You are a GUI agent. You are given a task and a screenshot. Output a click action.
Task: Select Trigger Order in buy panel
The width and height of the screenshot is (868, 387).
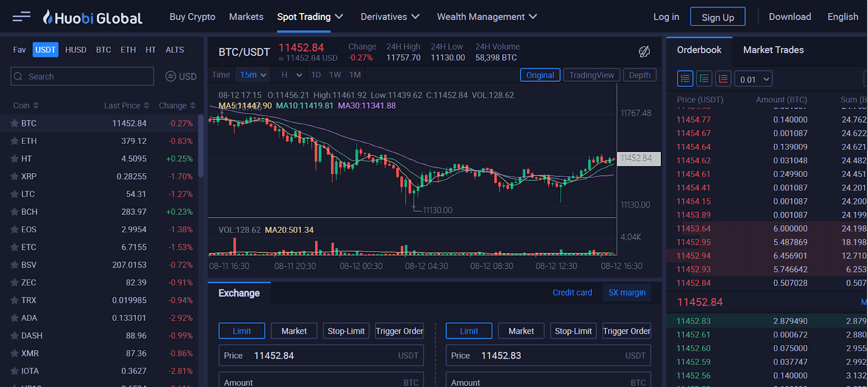pos(399,331)
